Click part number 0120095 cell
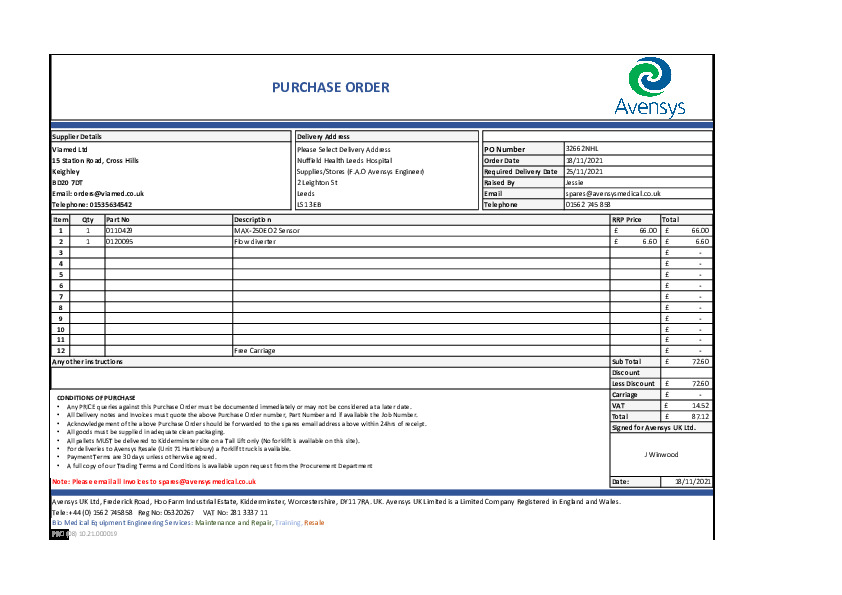This screenshot has width=842, height=595. click(119, 241)
